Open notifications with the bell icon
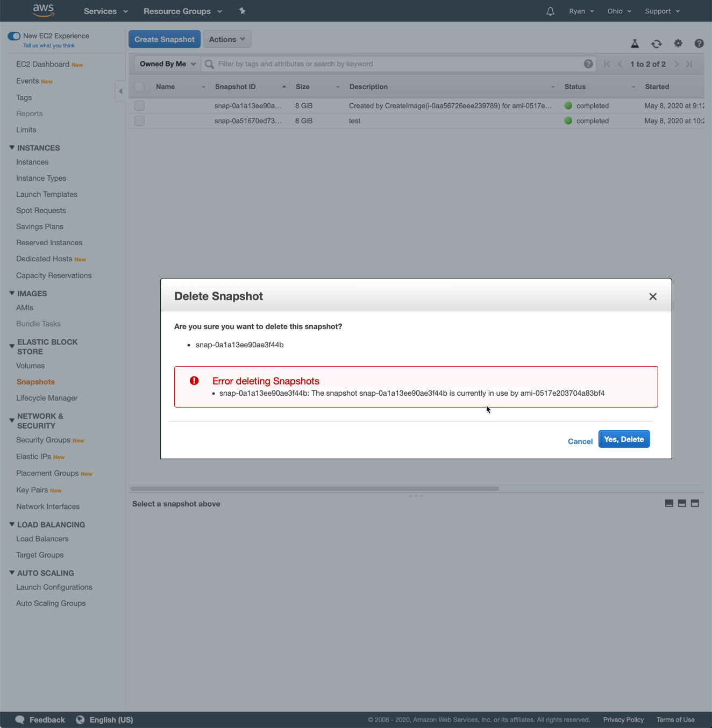Image resolution: width=712 pixels, height=728 pixels. coord(550,11)
